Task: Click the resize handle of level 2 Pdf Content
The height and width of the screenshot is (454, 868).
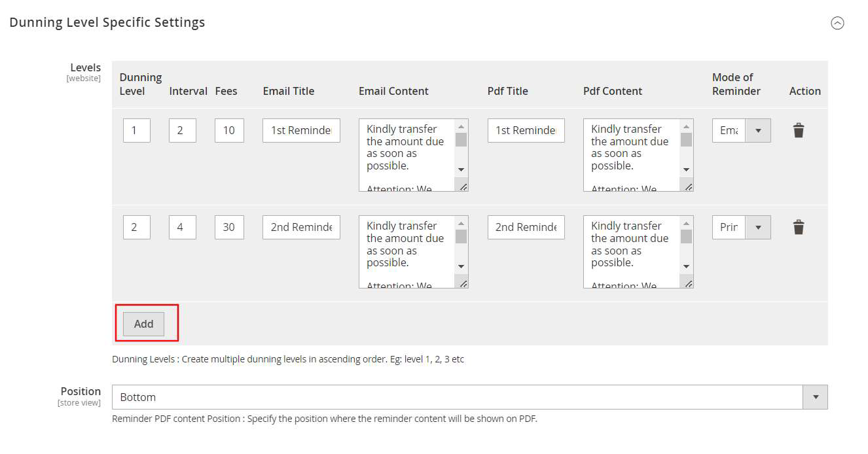Action: click(688, 284)
